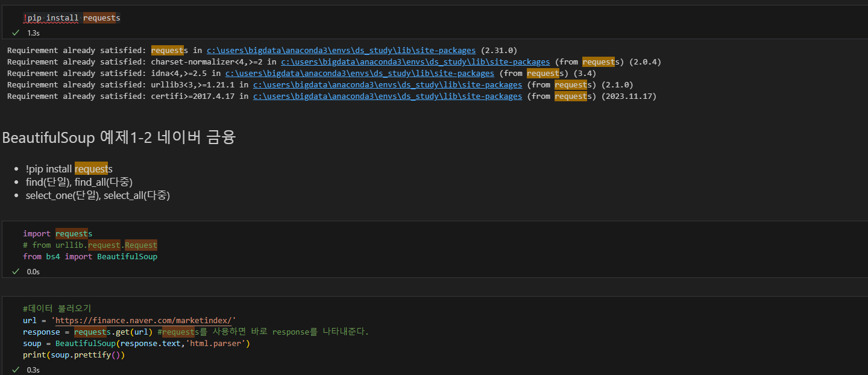This screenshot has width=868, height=375.
Task: Click 'requests.get(url)' in the response line
Action: pyautogui.click(x=113, y=332)
